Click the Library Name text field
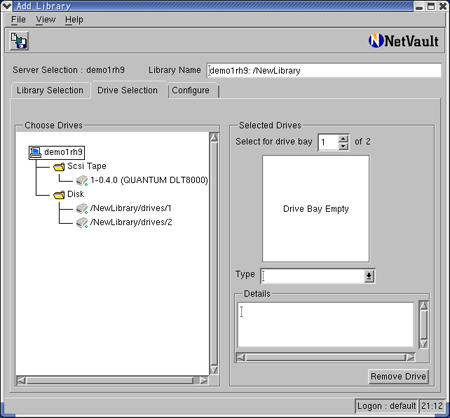450x418 pixels. (x=324, y=70)
